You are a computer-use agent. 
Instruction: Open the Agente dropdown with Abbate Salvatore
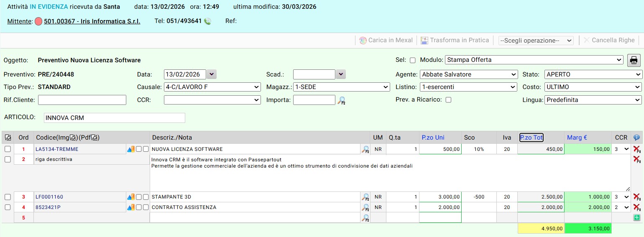coord(468,74)
